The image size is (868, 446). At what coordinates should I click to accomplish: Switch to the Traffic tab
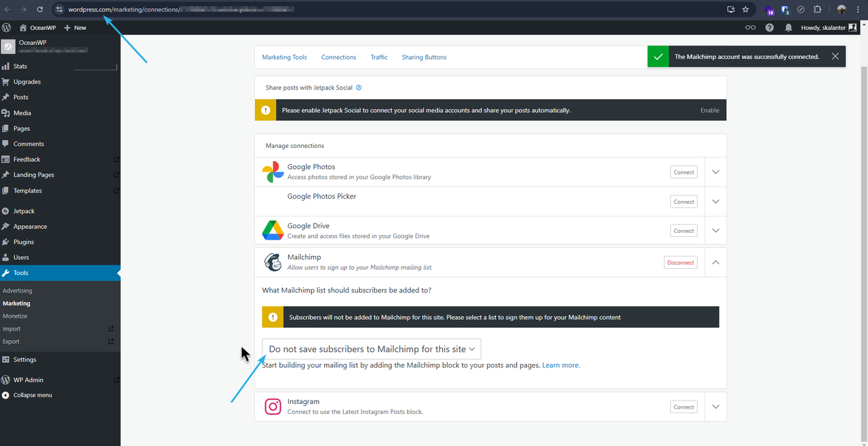tap(379, 58)
